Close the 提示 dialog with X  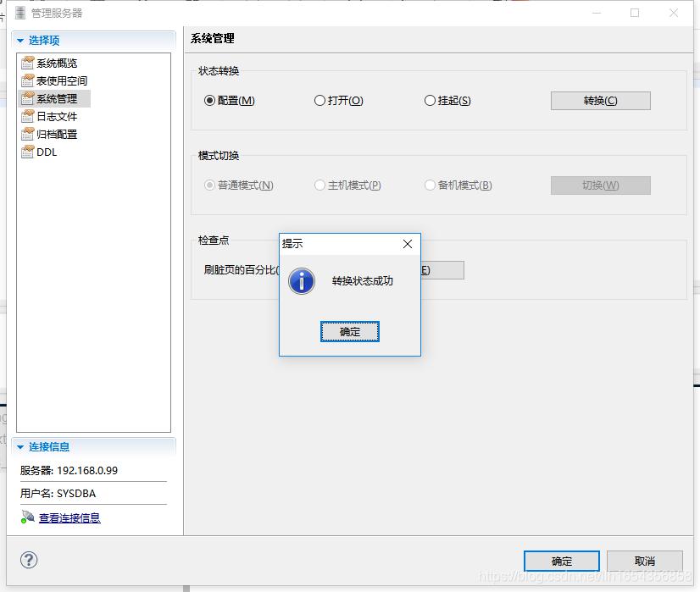[407, 244]
